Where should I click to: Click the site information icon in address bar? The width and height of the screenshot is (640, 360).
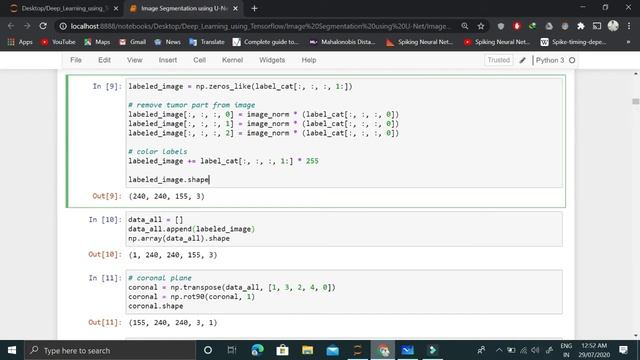click(63, 26)
